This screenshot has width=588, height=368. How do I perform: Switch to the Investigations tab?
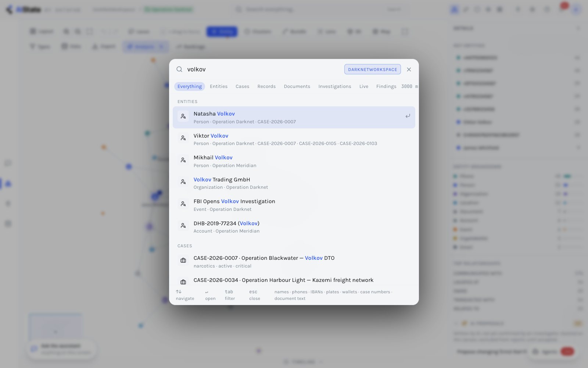coord(335,86)
